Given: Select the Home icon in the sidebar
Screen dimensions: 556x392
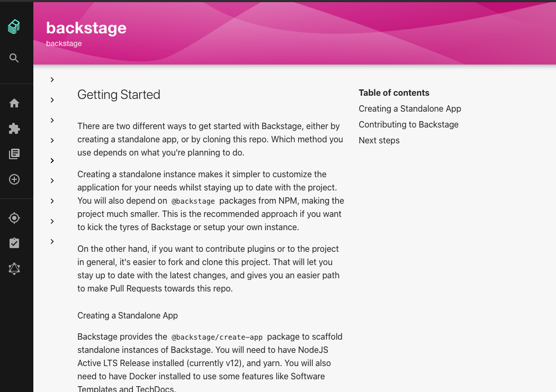Looking at the screenshot, I should pyautogui.click(x=14, y=103).
